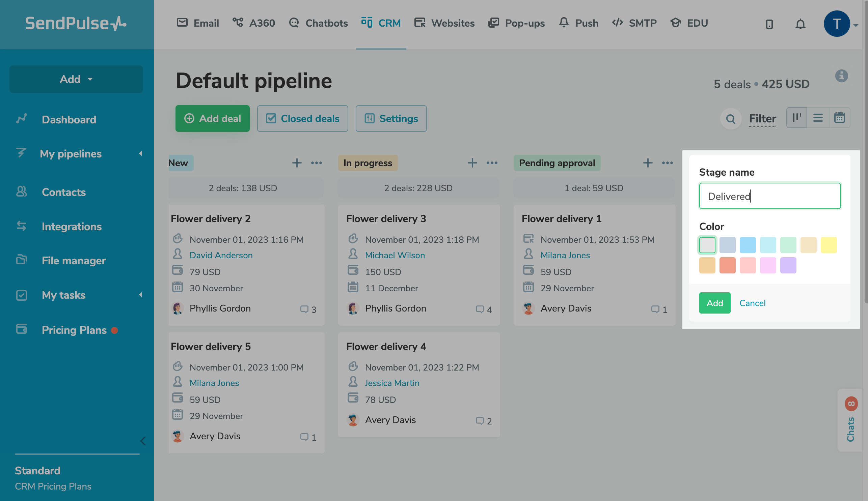Screen dimensions: 868x501
Task: Open contact David Anderson
Action: tap(221, 255)
